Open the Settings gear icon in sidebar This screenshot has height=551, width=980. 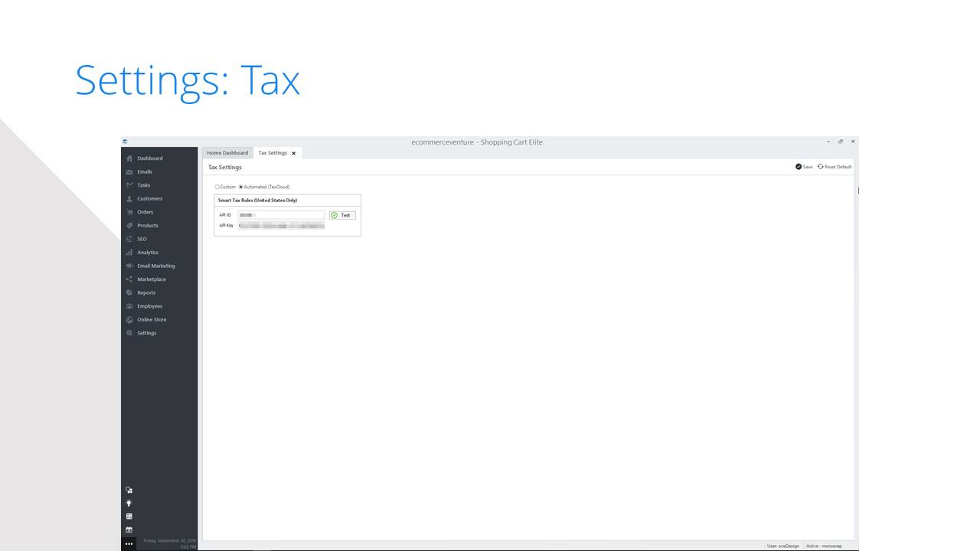point(129,333)
